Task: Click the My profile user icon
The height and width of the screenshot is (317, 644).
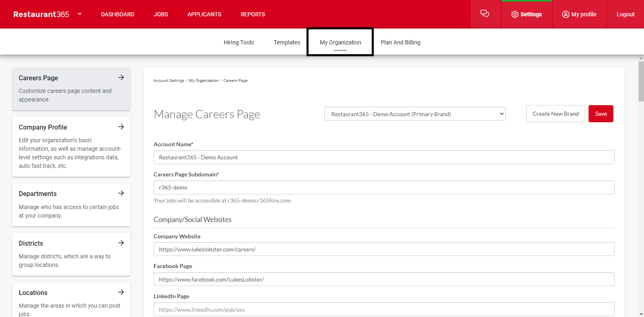Action: (x=566, y=14)
